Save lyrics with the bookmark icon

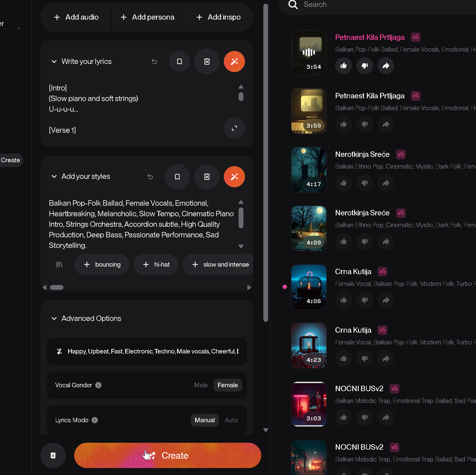(179, 62)
